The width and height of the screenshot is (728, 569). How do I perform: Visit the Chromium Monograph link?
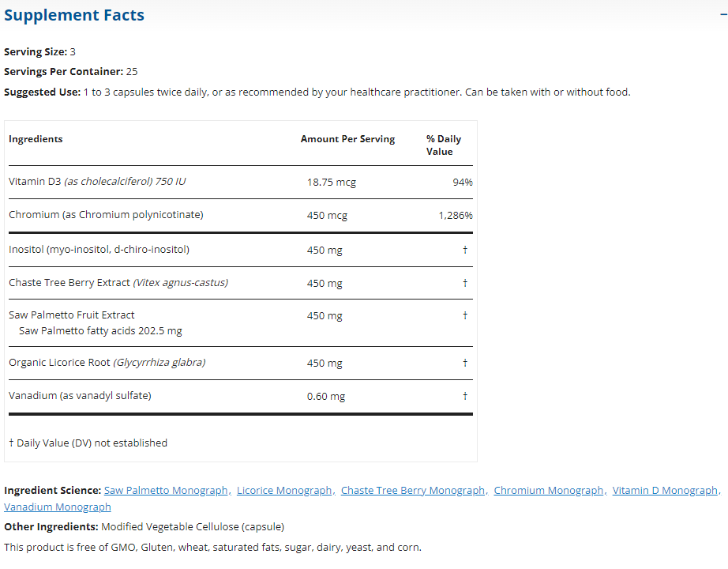(549, 491)
